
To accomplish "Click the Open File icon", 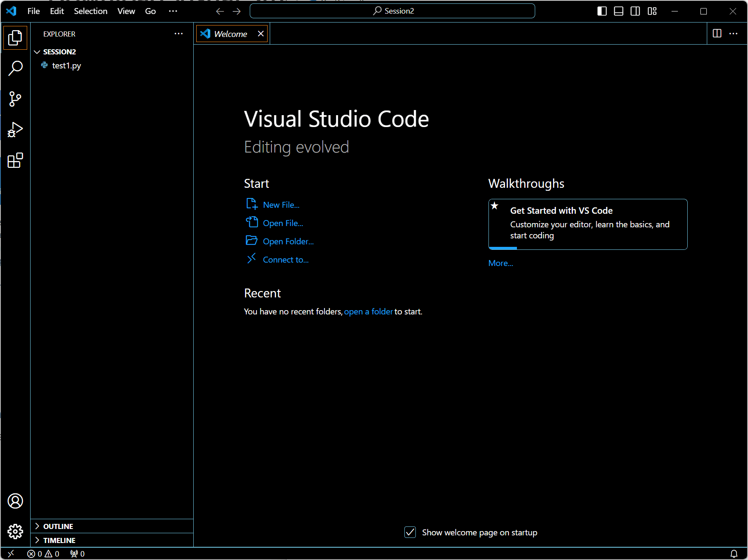I will coord(252,222).
